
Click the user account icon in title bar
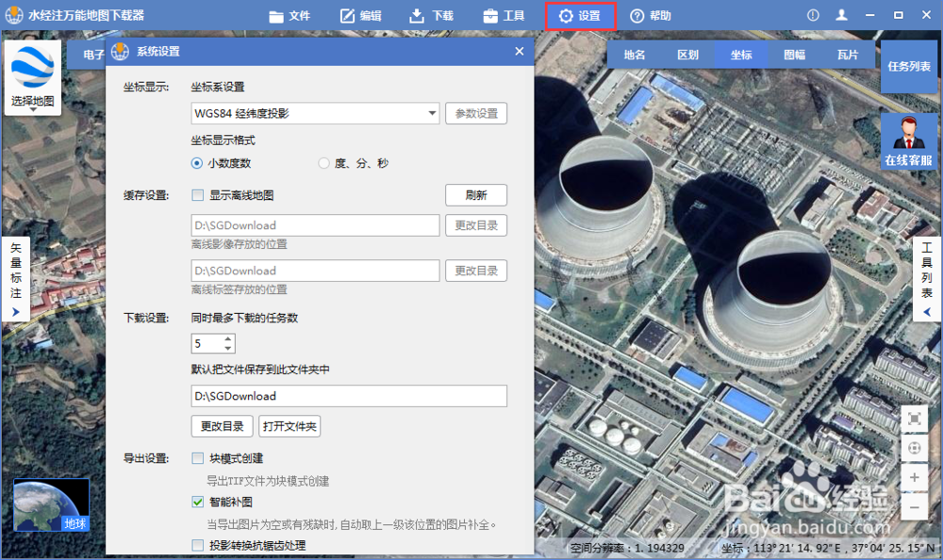coord(841,14)
